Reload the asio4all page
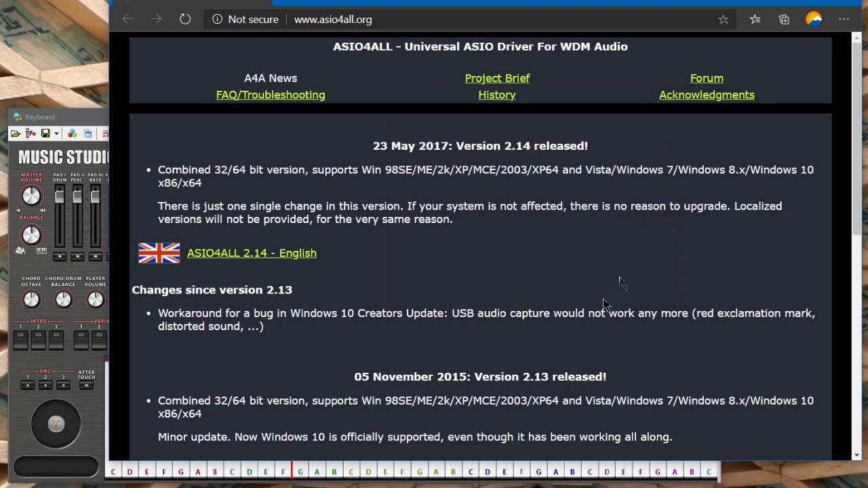 pos(185,20)
